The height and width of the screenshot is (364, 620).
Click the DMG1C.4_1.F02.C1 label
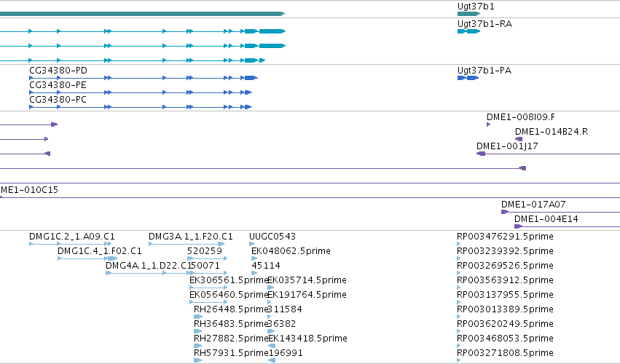[x=100, y=251]
